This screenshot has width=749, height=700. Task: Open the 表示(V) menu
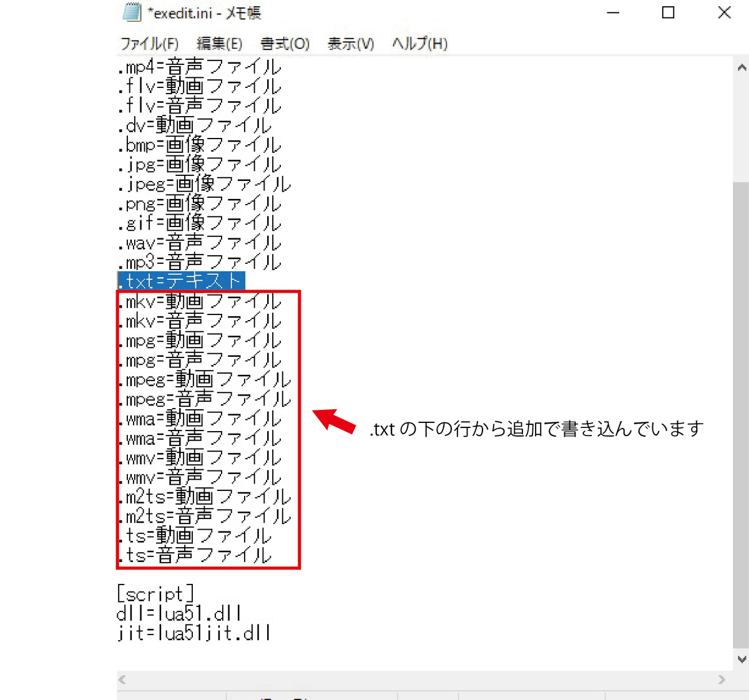pyautogui.click(x=351, y=44)
